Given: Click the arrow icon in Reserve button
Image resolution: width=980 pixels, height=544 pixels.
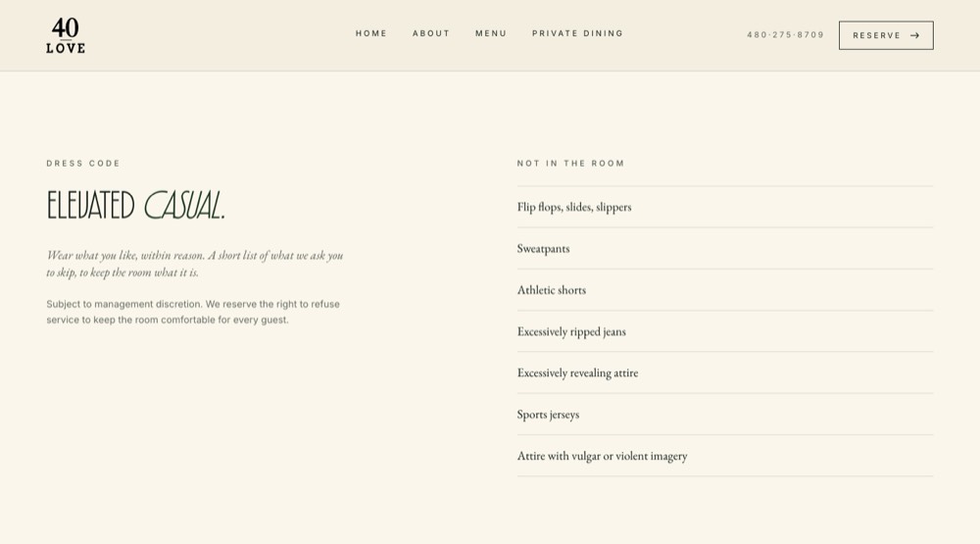Looking at the screenshot, I should click(x=914, y=35).
